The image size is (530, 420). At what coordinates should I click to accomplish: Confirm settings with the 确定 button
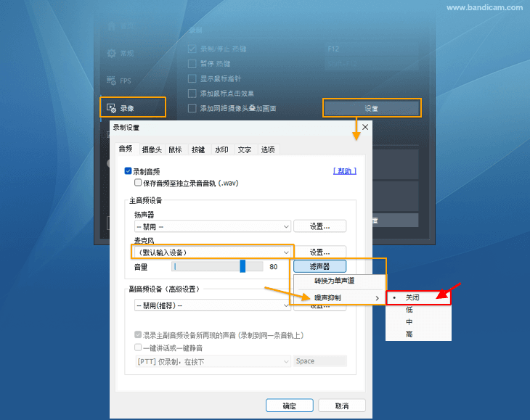(290, 405)
